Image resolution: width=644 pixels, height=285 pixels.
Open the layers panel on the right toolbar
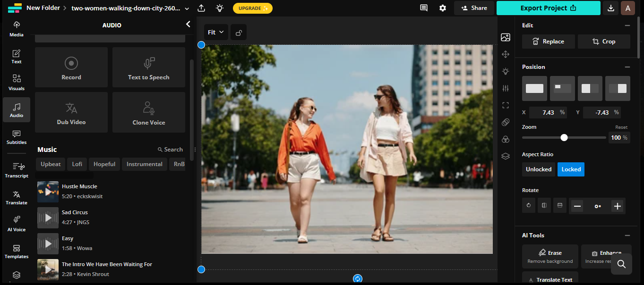click(505, 156)
